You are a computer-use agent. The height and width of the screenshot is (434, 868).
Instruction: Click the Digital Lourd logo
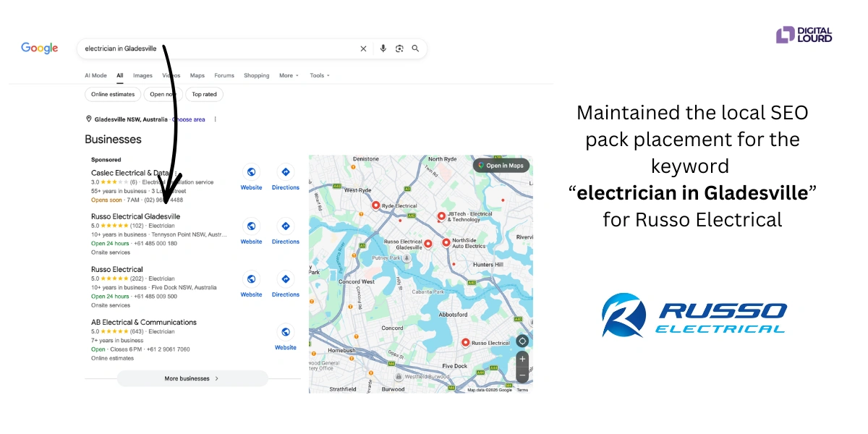[x=804, y=35]
